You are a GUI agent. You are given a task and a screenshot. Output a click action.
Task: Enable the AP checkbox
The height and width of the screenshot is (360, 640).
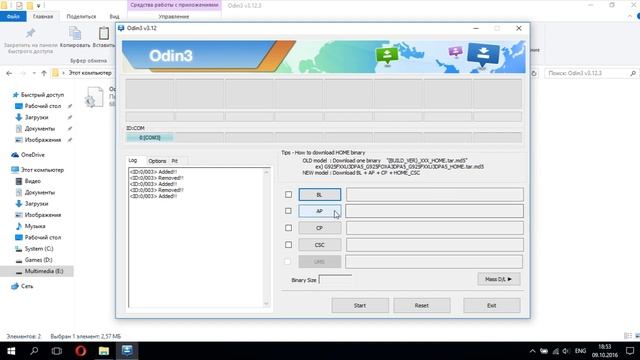tap(289, 211)
